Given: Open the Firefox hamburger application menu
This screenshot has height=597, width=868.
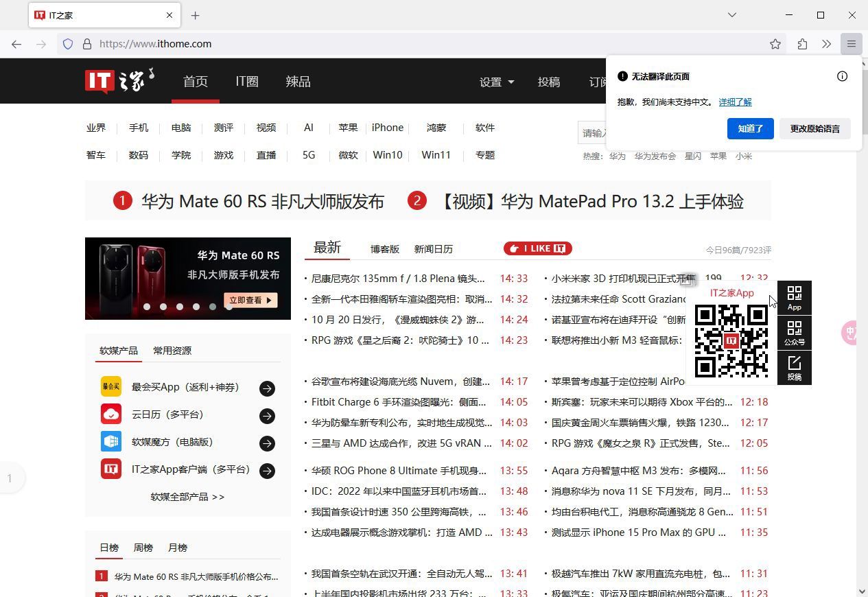Looking at the screenshot, I should pyautogui.click(x=852, y=44).
